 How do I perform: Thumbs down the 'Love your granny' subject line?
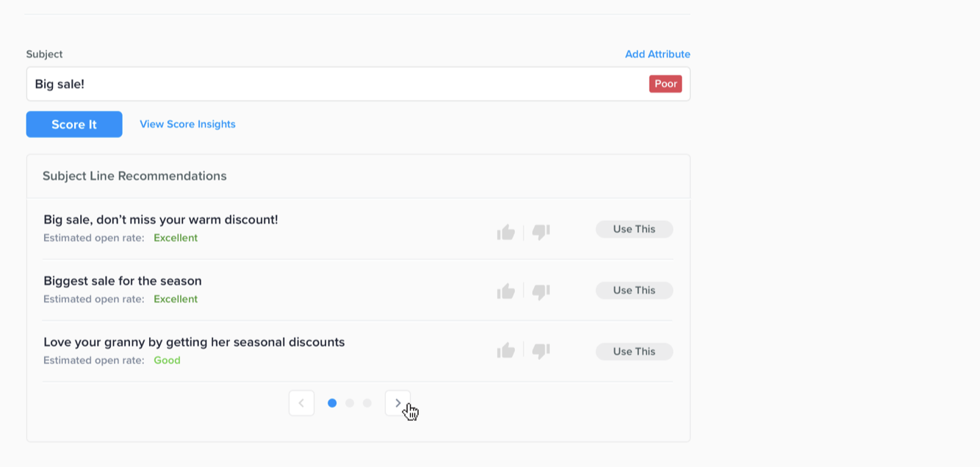(x=541, y=351)
